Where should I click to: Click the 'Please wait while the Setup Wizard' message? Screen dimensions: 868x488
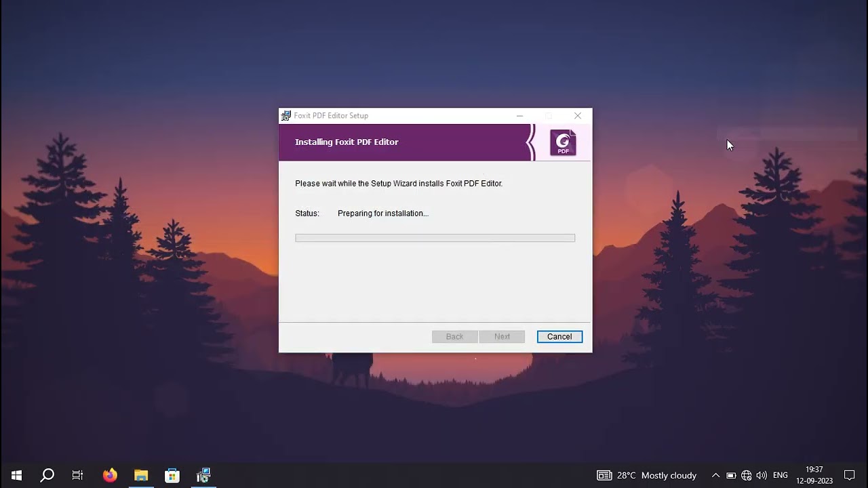pyautogui.click(x=399, y=184)
